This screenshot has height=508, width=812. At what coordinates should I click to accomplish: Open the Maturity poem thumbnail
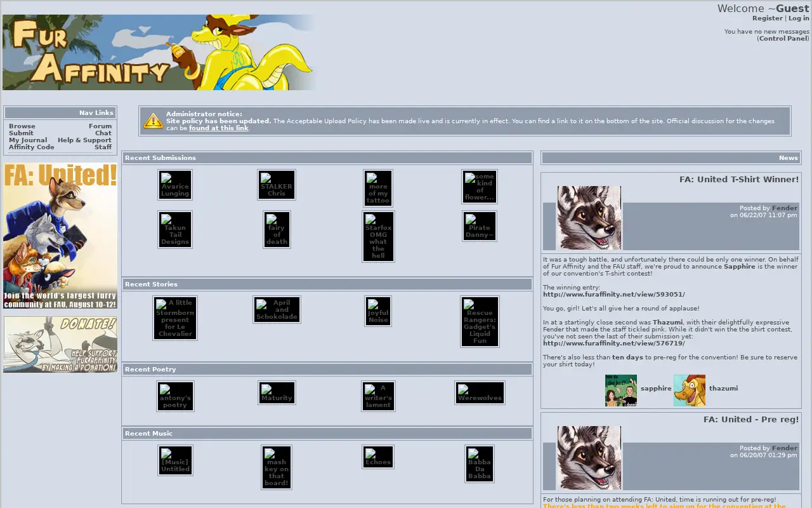point(277,393)
